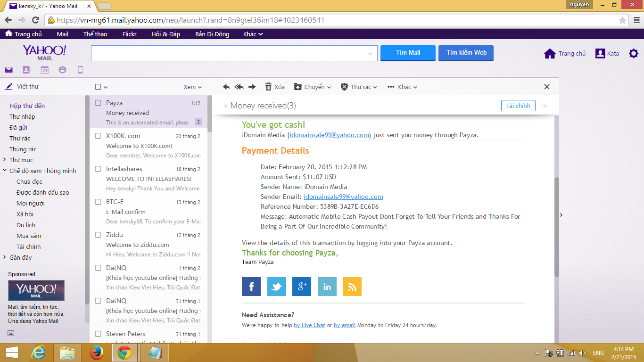Open the Chuyển move dropdown
This screenshot has height=362, width=644.
coord(313,87)
